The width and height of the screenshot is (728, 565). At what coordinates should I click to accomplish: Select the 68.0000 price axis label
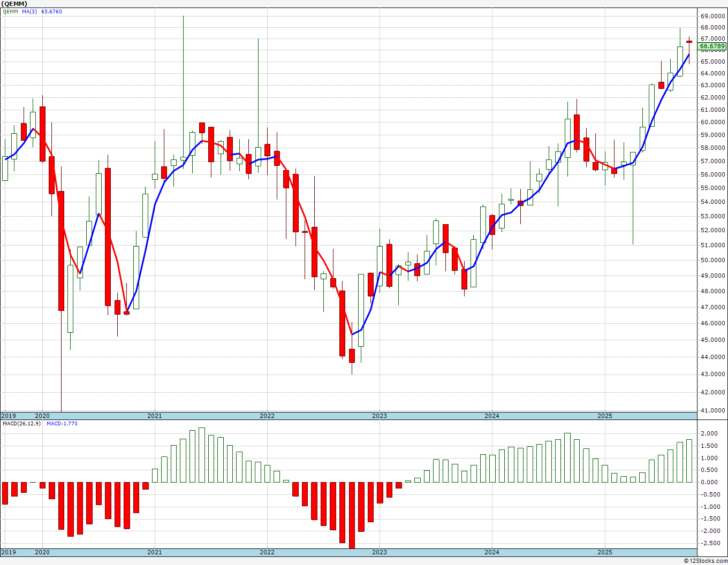712,27
